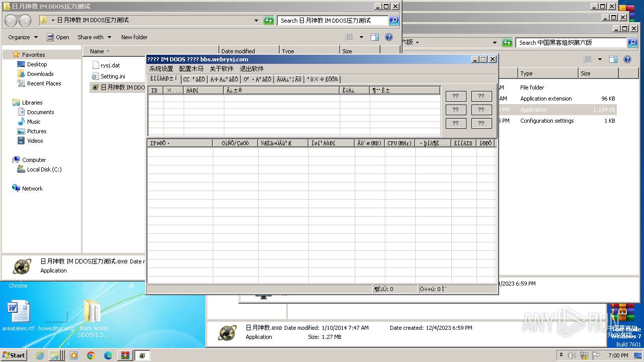Screen dimensions: 644x362
Task: Go forward in the front Explorer window
Action: point(25,21)
